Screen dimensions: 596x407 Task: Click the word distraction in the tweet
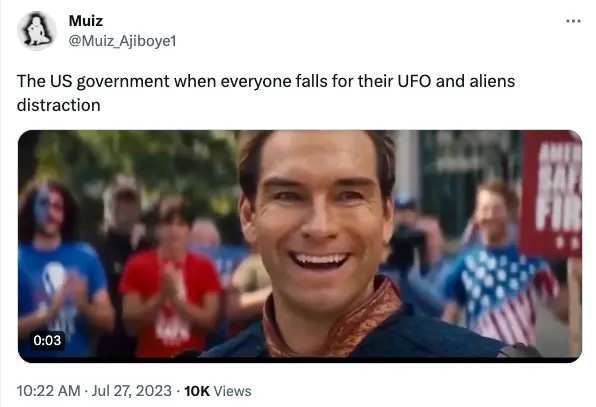59,105
